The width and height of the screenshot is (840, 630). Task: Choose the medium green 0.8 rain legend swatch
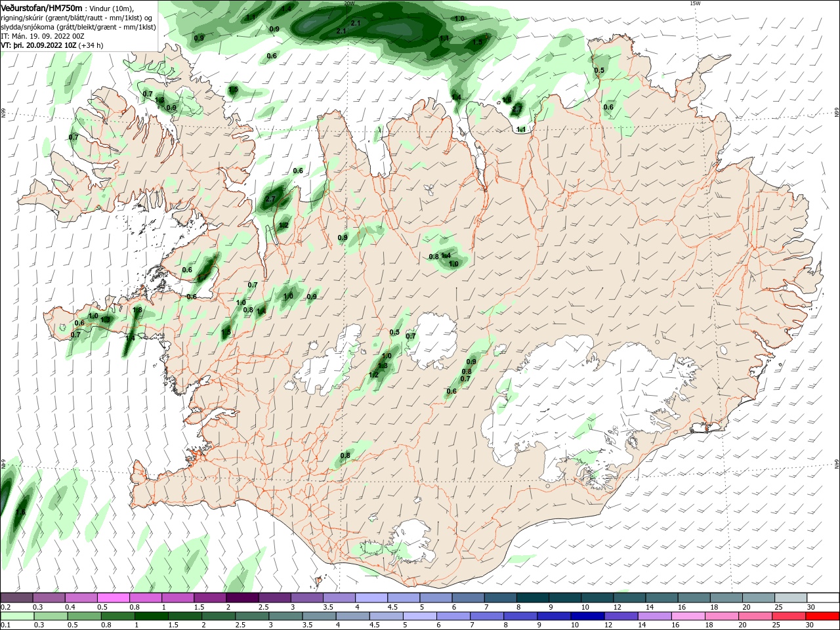click(x=117, y=616)
